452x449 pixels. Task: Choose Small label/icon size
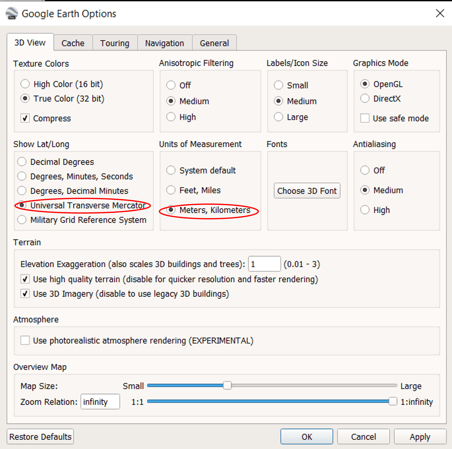pyautogui.click(x=278, y=85)
